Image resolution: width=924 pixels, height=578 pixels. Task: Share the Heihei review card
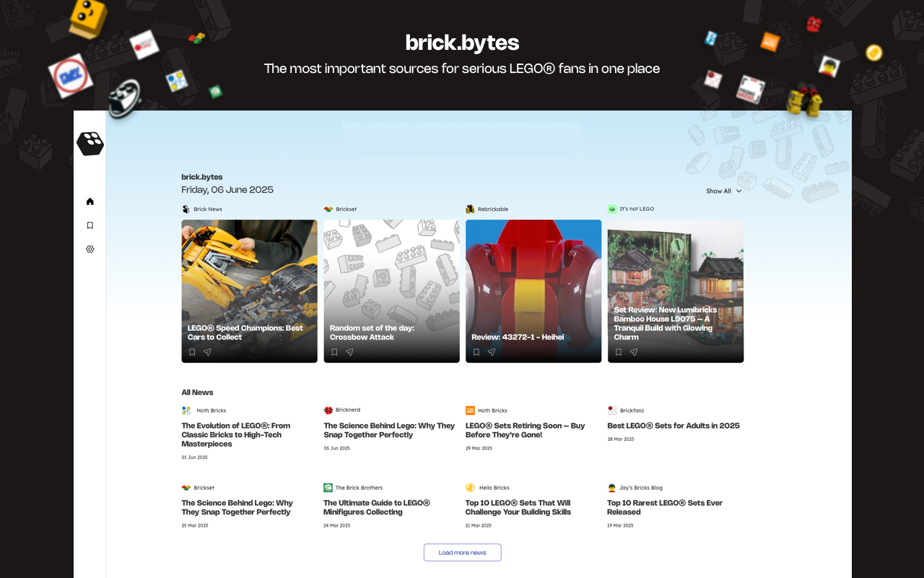click(492, 353)
